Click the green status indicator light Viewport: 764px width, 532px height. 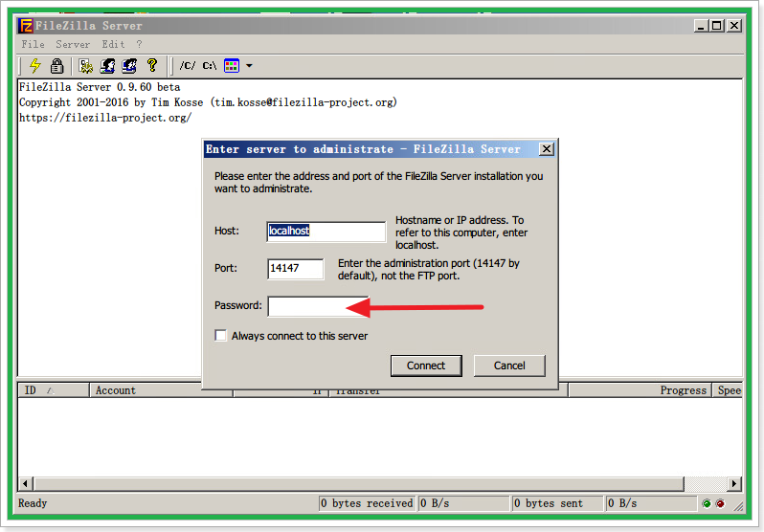(x=707, y=503)
